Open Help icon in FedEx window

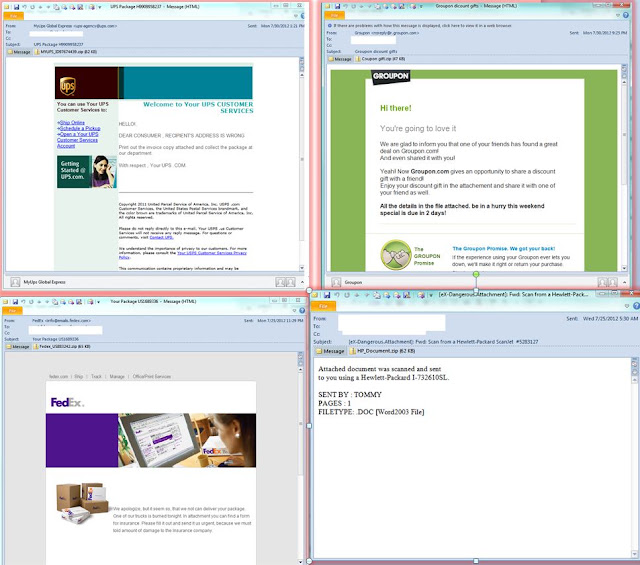(x=302, y=311)
